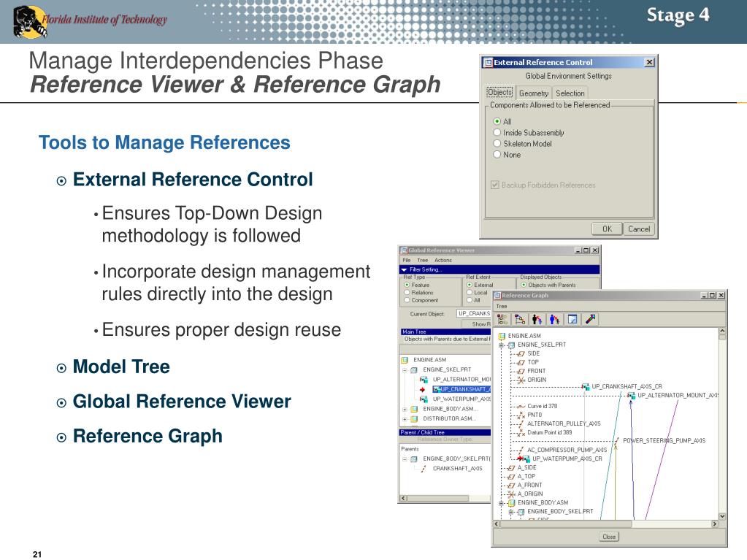Switch to the Selection tab
The image size is (747, 560).
pyautogui.click(x=570, y=93)
